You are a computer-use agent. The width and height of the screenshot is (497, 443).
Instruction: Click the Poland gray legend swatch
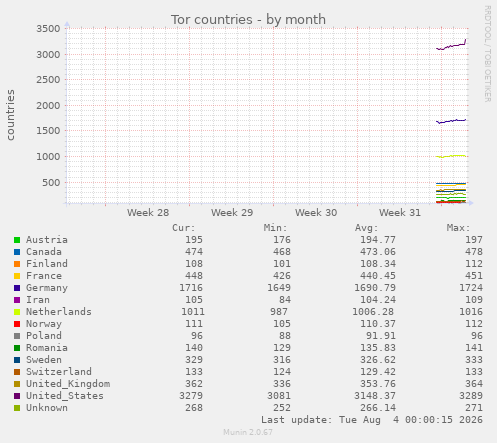pyautogui.click(x=17, y=336)
